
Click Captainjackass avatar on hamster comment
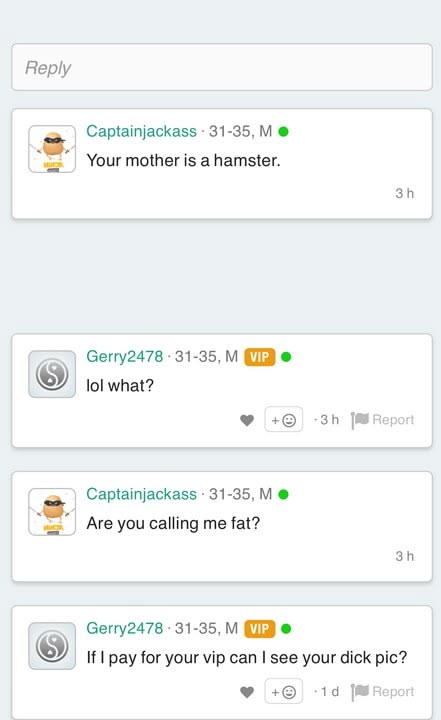coord(52,149)
